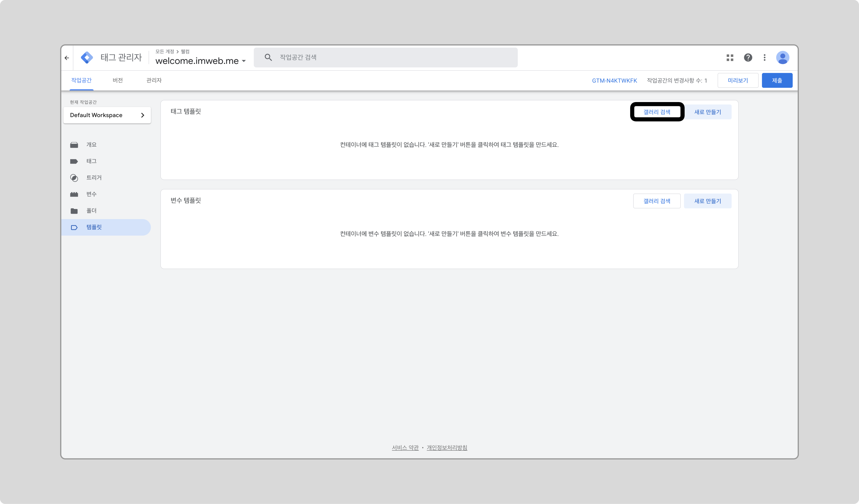Open the Google apps grid icon

730,58
